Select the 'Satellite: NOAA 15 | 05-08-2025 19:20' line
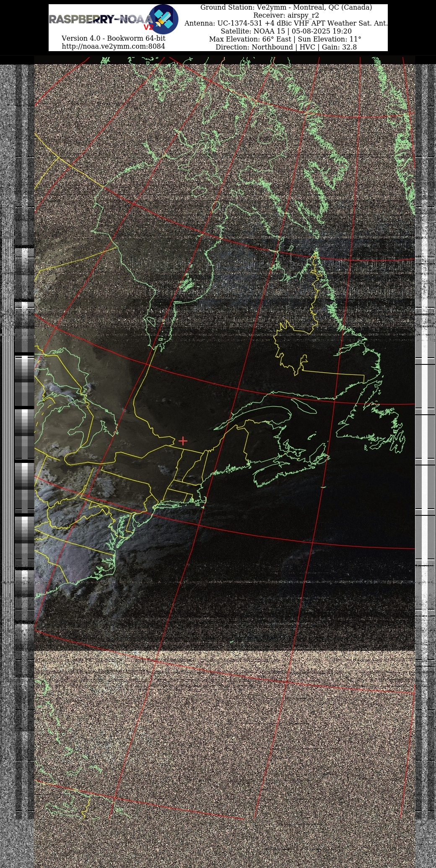 pos(286,31)
